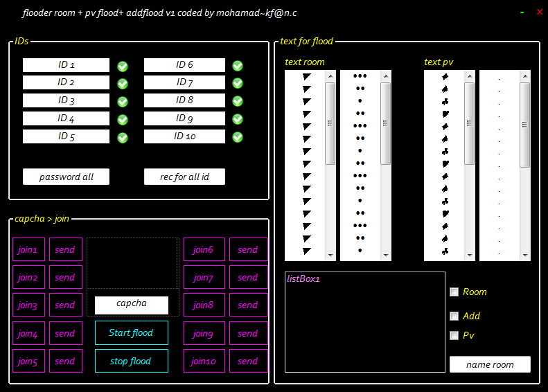Viewport: 548px width, 392px height.
Task: Click the password all field
Action: tap(66, 177)
